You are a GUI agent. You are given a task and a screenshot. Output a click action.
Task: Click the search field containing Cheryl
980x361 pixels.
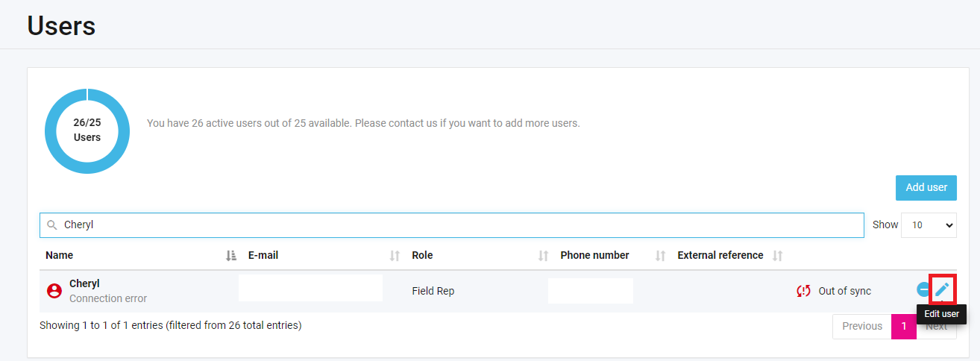pyautogui.click(x=452, y=225)
